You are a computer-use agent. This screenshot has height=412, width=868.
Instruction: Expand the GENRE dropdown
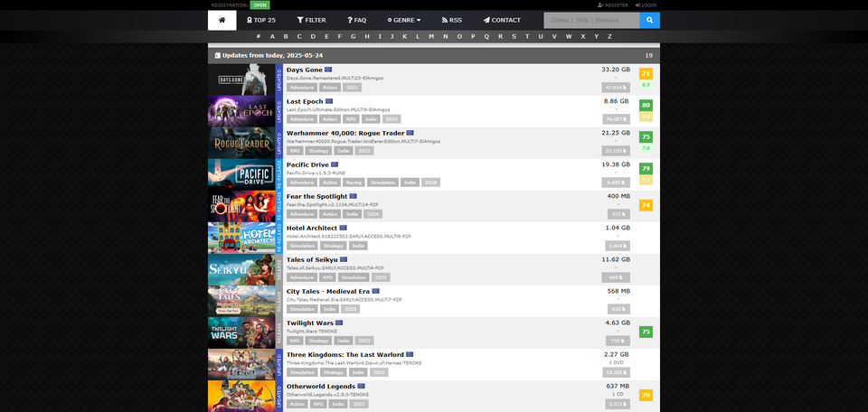tap(404, 21)
